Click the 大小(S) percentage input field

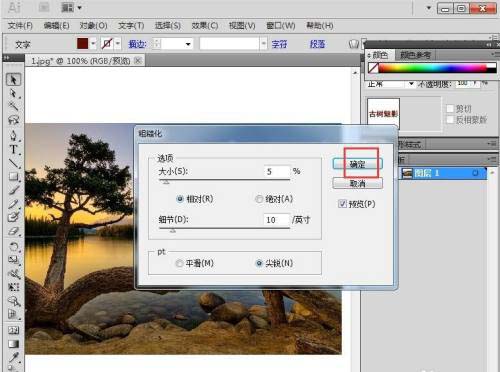(x=277, y=171)
